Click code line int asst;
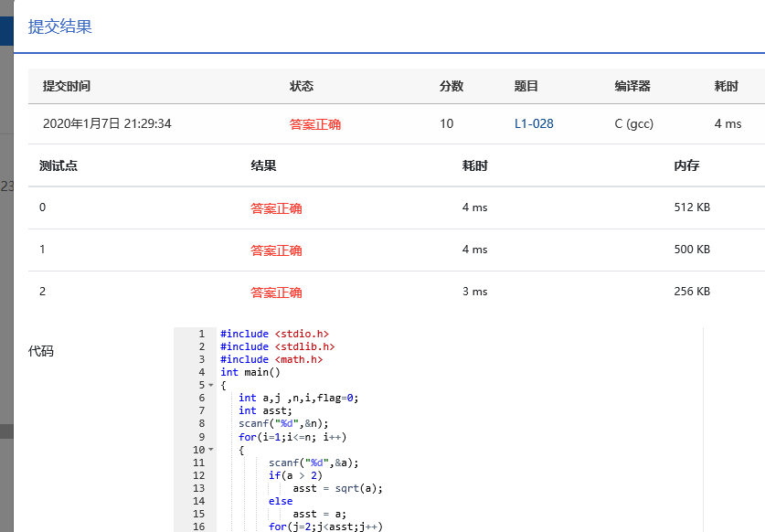The width and height of the screenshot is (765, 532). (x=265, y=410)
